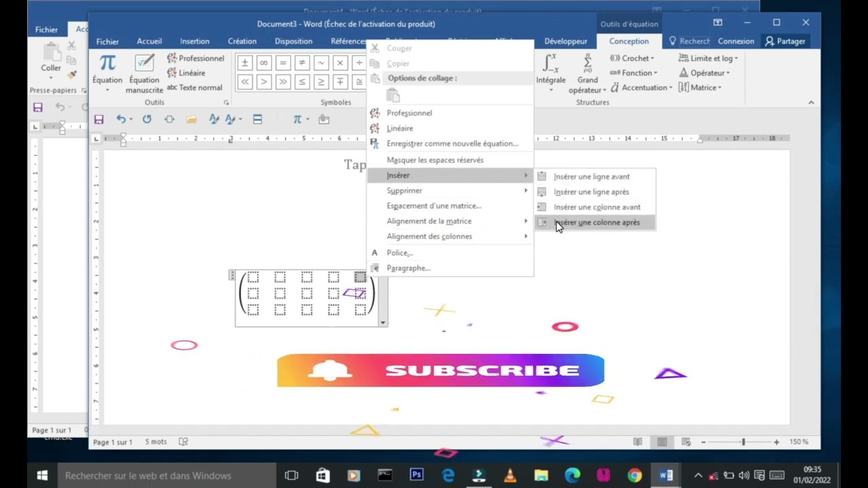Screen dimensions: 868x488
Task: Expand the Intégrale structures dropdown
Action: click(551, 73)
